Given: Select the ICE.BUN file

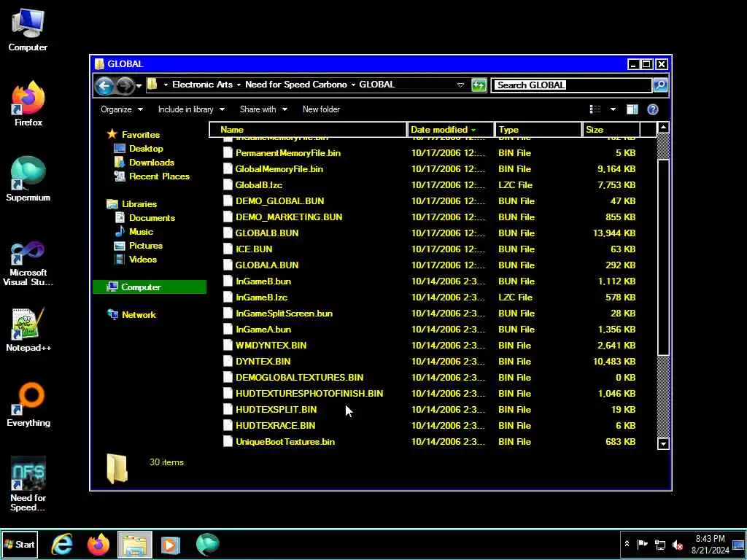Looking at the screenshot, I should [254, 249].
